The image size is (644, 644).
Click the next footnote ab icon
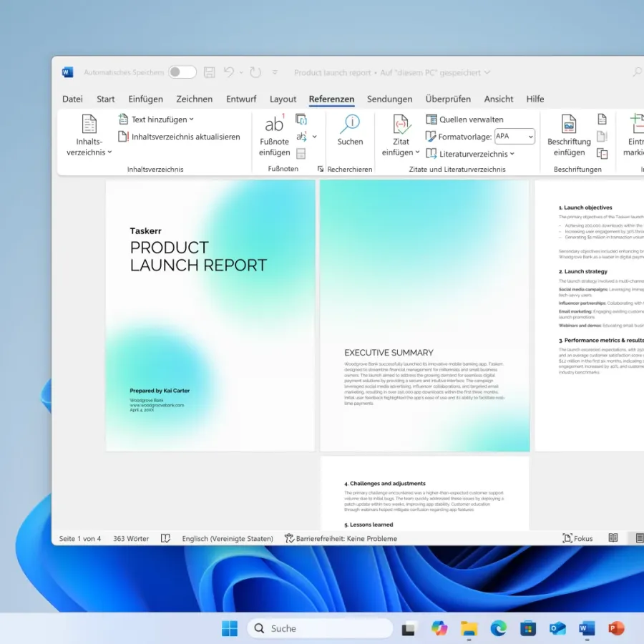tap(301, 137)
